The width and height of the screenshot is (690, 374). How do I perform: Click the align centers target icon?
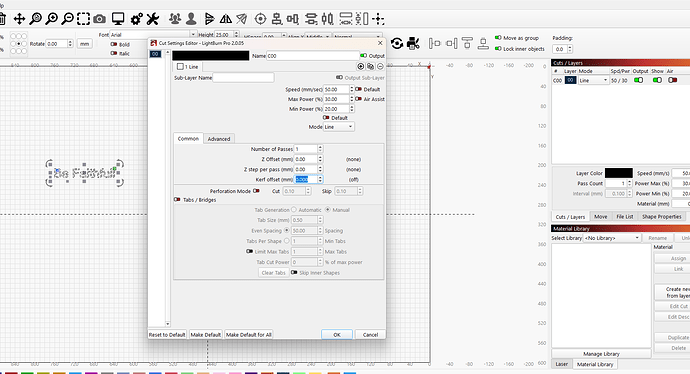coord(261,18)
